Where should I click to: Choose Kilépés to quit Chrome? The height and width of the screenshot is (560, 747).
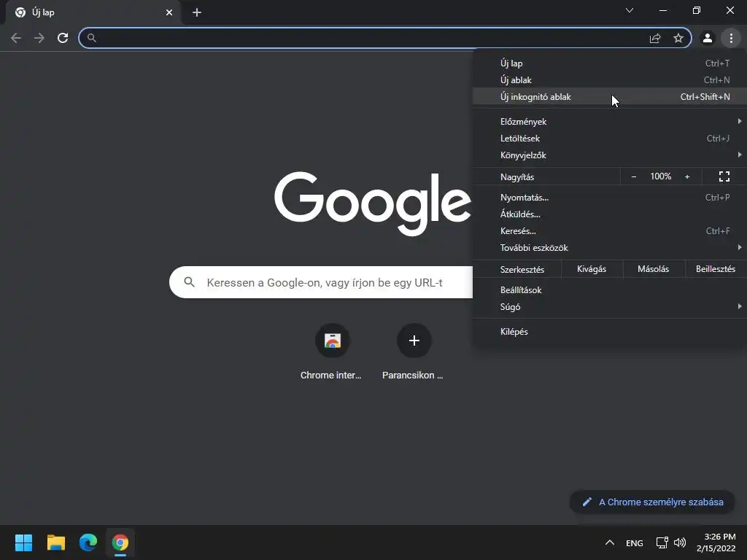(609, 332)
